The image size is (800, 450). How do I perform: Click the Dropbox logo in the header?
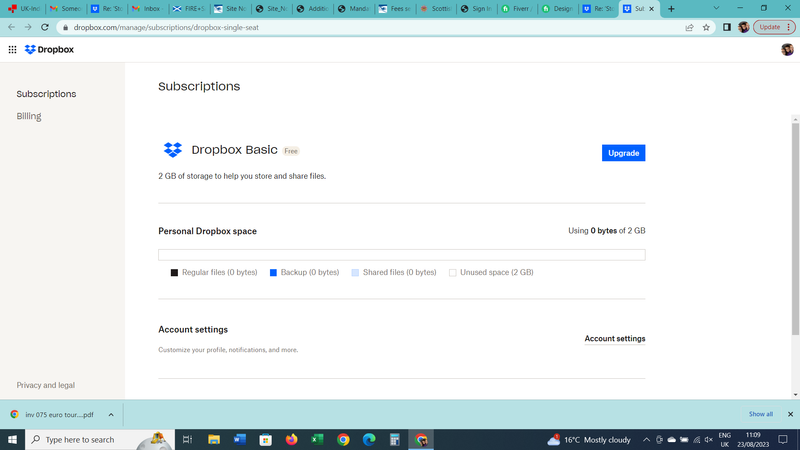[x=49, y=49]
